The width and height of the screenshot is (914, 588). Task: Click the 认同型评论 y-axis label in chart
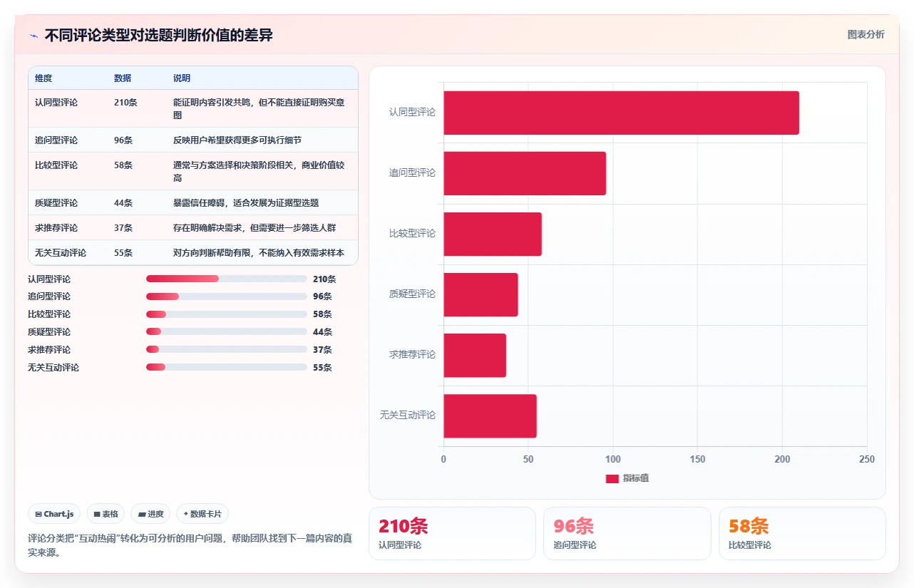click(412, 113)
